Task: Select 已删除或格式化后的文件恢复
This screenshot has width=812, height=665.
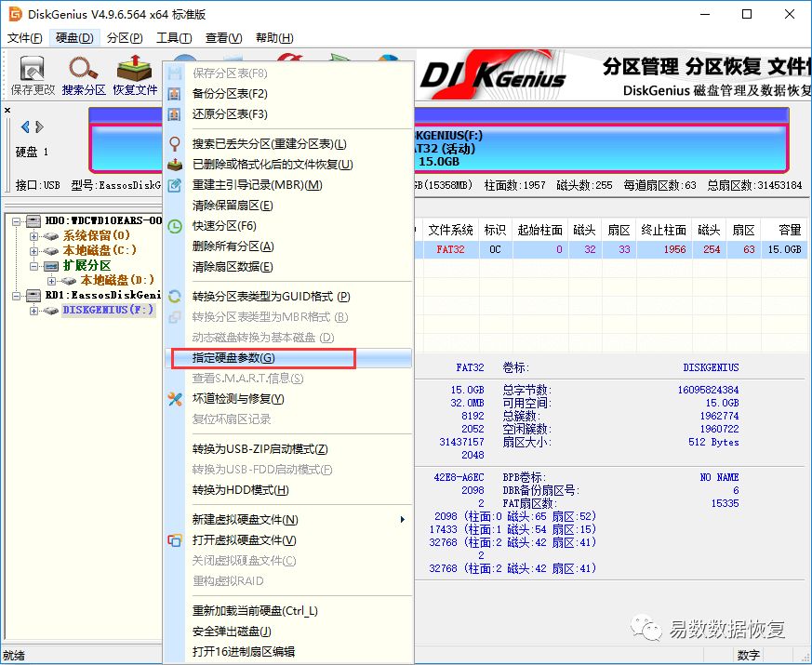Action: click(288, 165)
